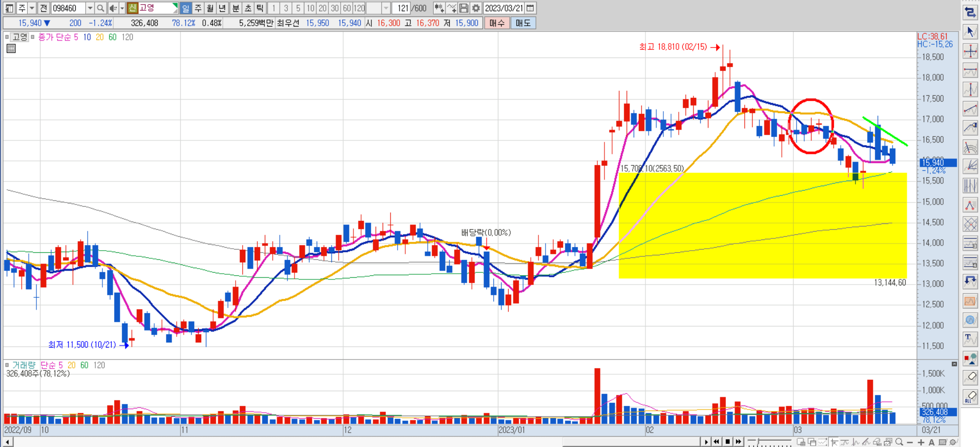Click the data grid icon below 고영 label
The image size is (980, 447).
(11, 49)
